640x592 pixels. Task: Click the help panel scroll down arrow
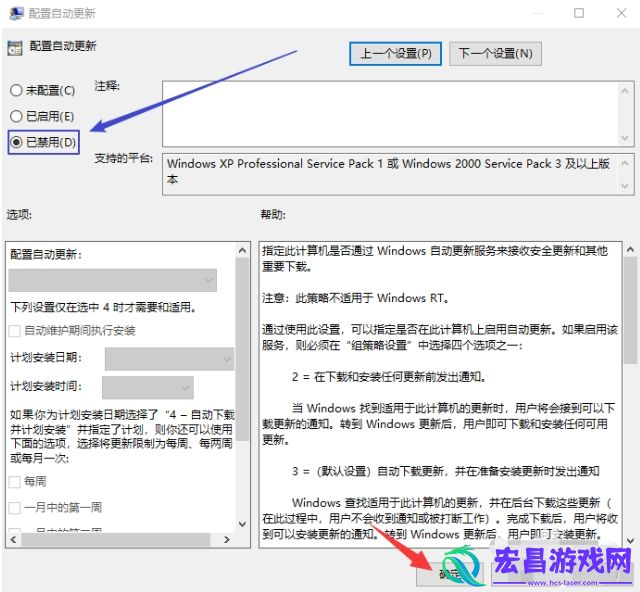(631, 541)
